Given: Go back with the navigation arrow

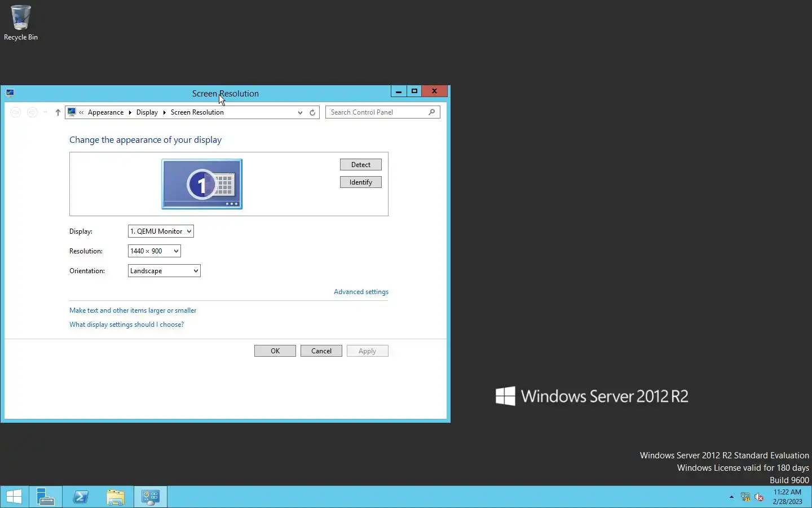Looking at the screenshot, I should point(16,112).
